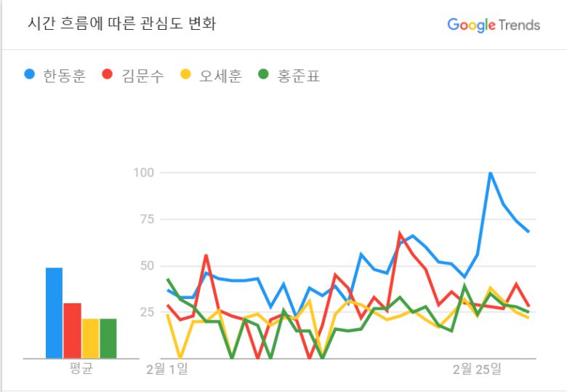Select the 오세훈 legend label
This screenshot has height=392, width=567.
coord(220,75)
